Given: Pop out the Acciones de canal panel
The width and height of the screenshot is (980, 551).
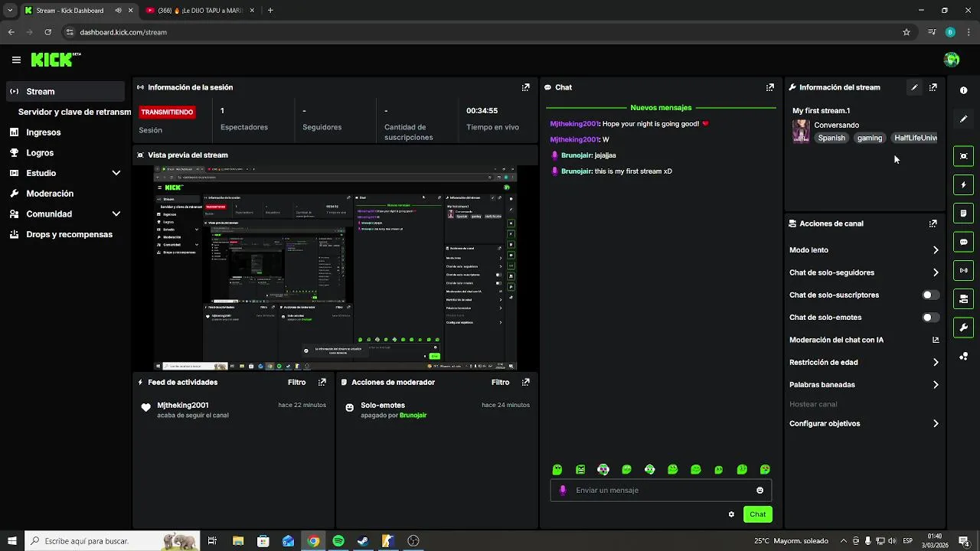Looking at the screenshot, I should tap(933, 223).
